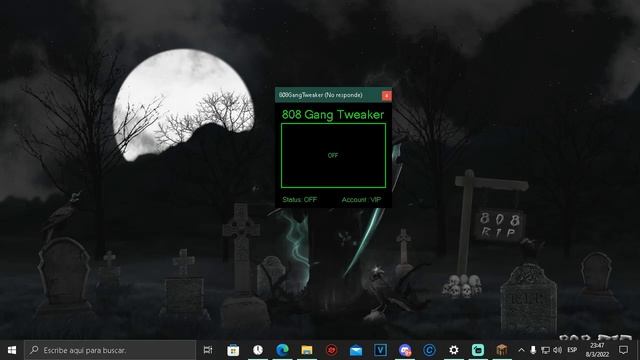
Task: Open the Mail app from taskbar
Action: pyautogui.click(x=356, y=350)
